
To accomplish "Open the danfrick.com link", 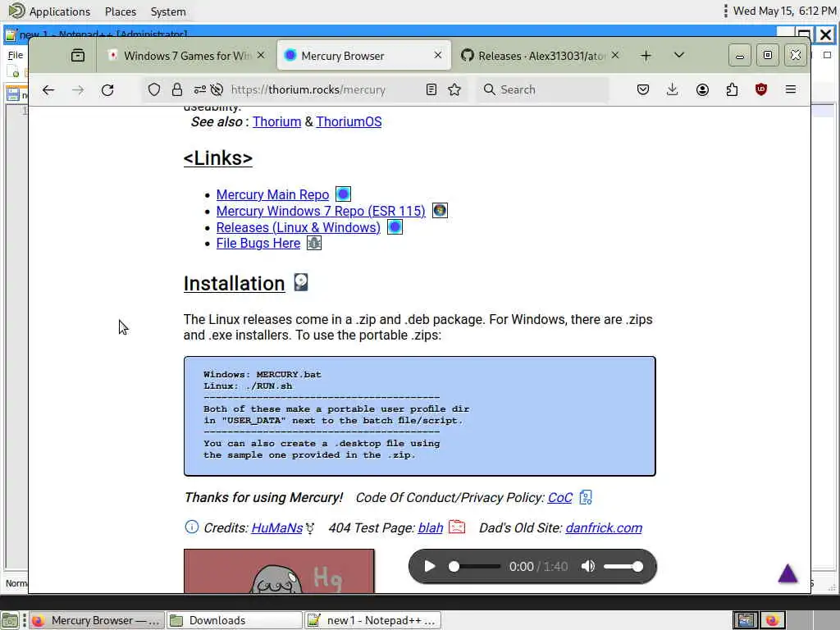I will [x=604, y=527].
